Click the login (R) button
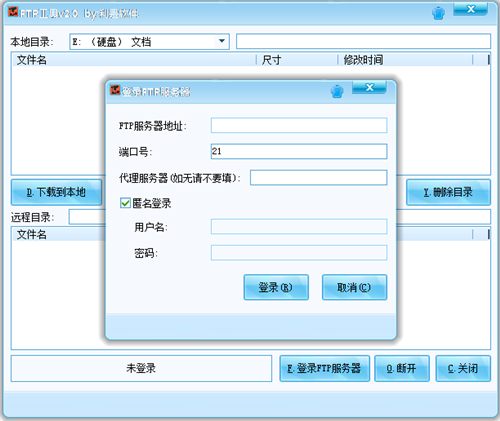 pos(276,287)
